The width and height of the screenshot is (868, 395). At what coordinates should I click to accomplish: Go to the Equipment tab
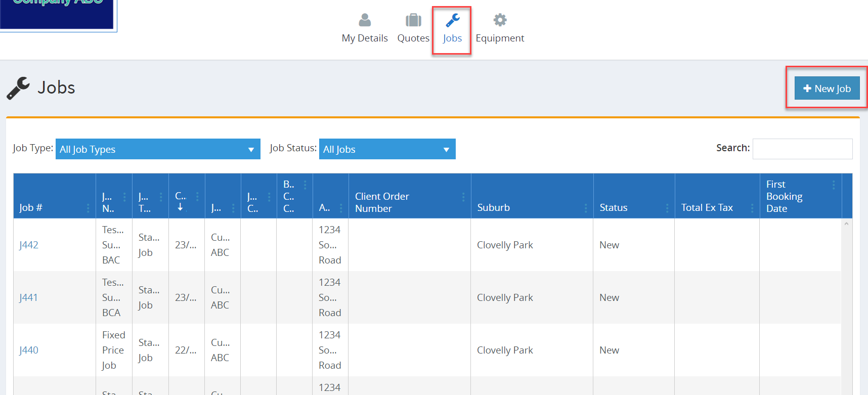(x=500, y=30)
